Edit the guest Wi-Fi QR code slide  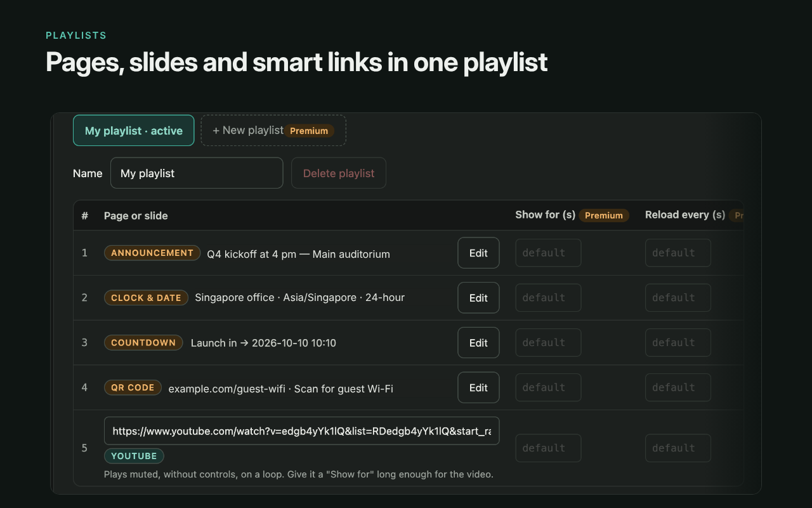point(478,388)
